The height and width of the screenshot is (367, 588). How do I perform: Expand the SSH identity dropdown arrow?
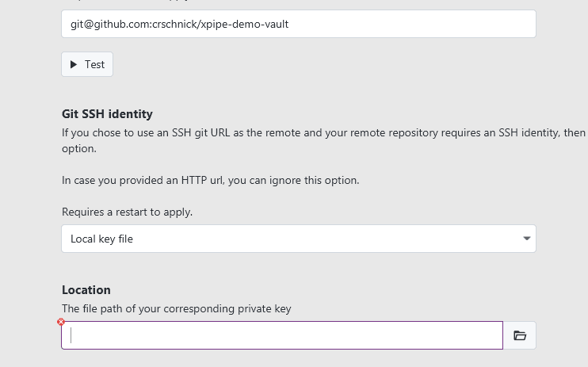pyautogui.click(x=527, y=239)
